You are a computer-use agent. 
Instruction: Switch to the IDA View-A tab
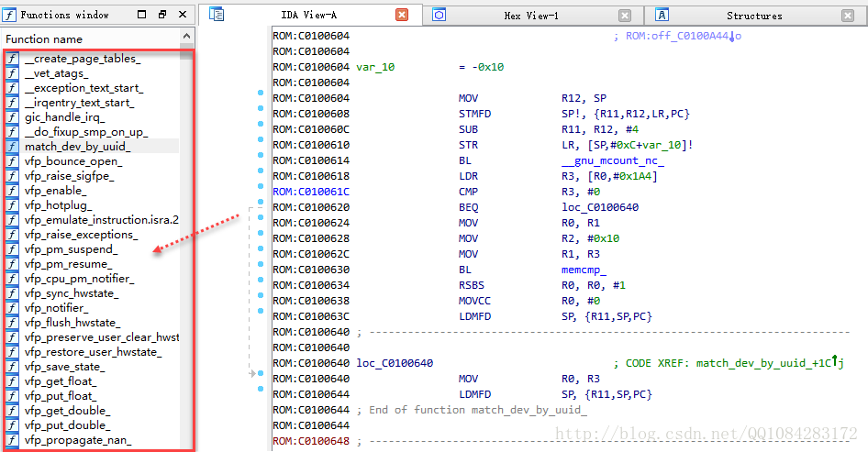pos(309,15)
